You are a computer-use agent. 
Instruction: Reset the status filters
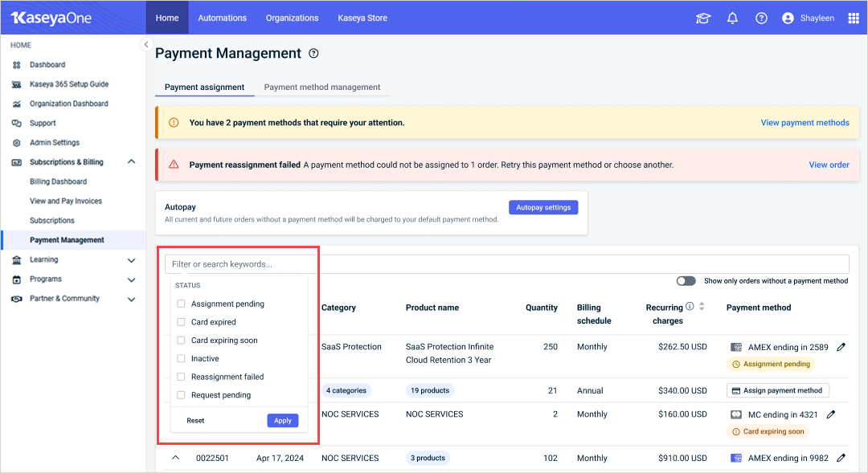click(x=195, y=421)
